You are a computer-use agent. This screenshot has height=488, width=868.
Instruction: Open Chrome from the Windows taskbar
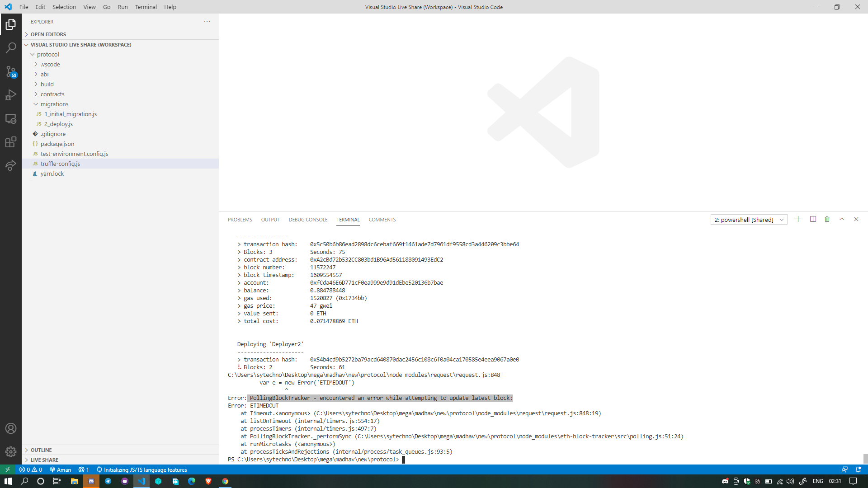click(x=225, y=481)
